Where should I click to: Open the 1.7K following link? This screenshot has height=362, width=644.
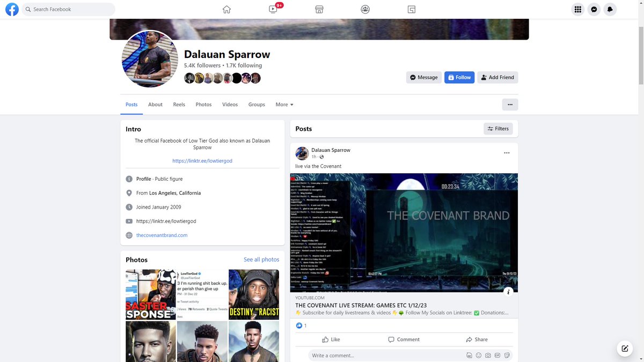[244, 65]
